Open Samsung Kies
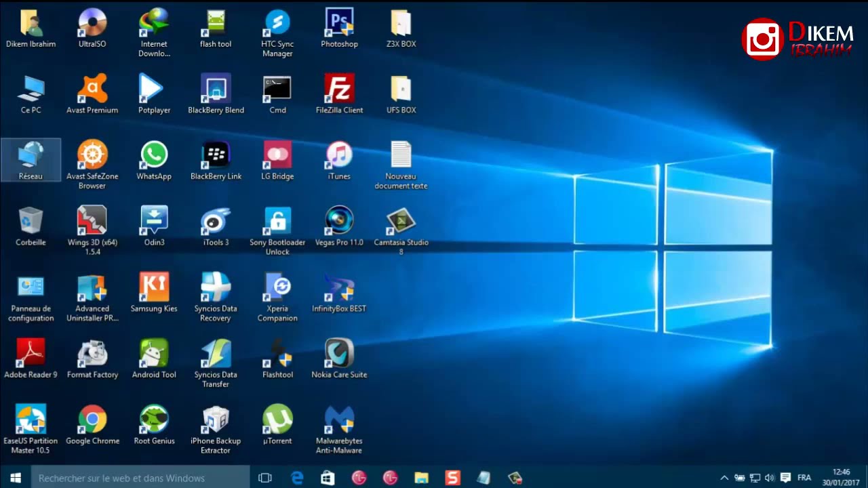The image size is (868, 488). pyautogui.click(x=154, y=292)
